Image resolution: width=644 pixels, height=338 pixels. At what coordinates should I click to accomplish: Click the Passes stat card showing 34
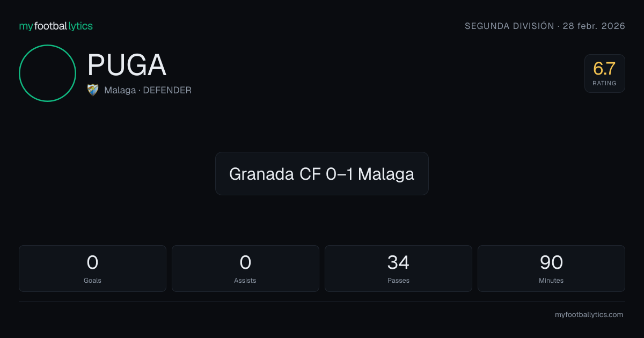click(x=398, y=268)
